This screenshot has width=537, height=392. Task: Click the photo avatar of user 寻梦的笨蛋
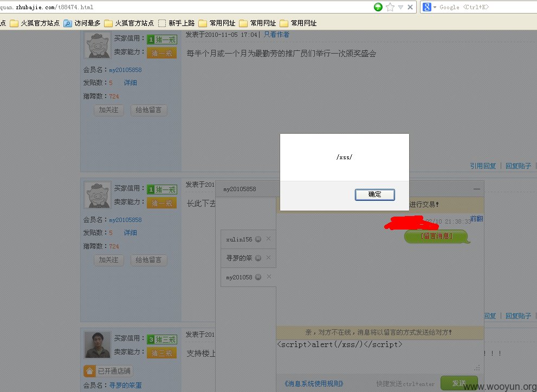click(98, 345)
